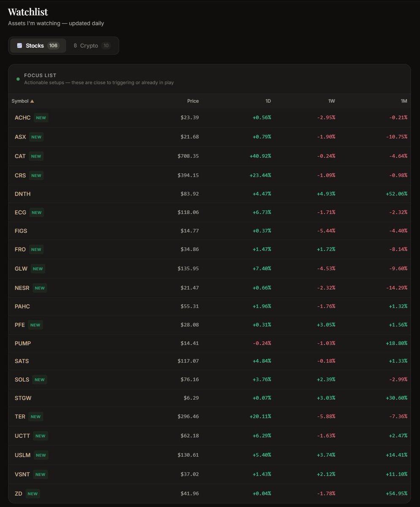420x507 pixels.
Task: Switch to the Crypto tab
Action: 92,46
